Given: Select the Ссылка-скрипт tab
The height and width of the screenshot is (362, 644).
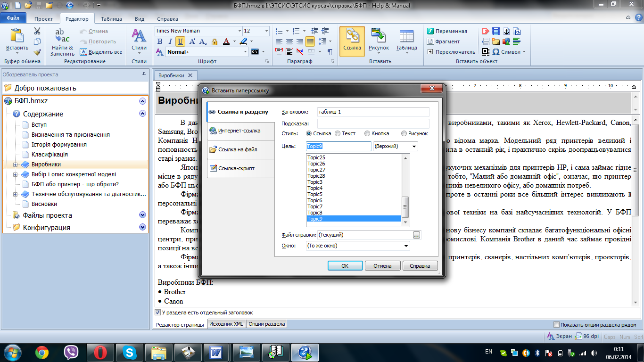Looking at the screenshot, I should point(240,168).
